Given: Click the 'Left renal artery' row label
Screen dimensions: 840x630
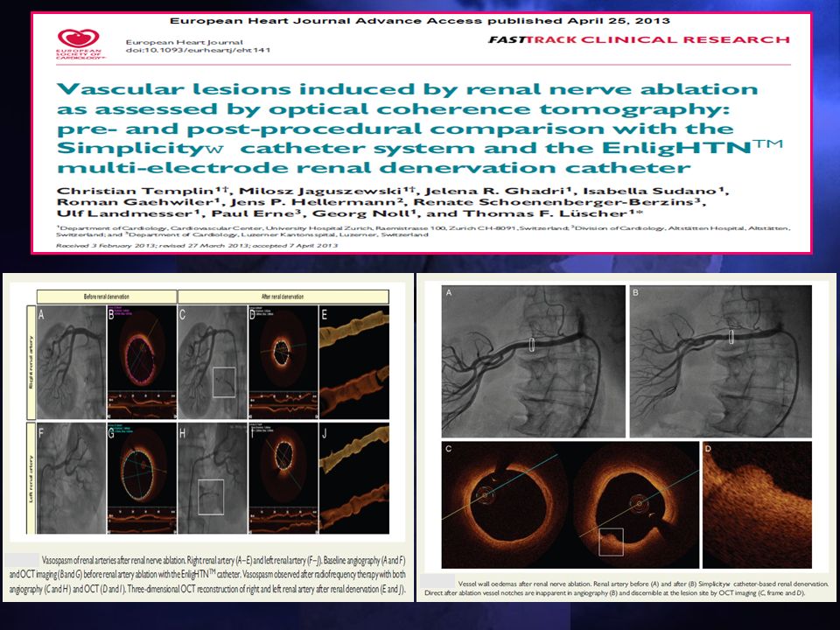Looking at the screenshot, I should point(31,478).
